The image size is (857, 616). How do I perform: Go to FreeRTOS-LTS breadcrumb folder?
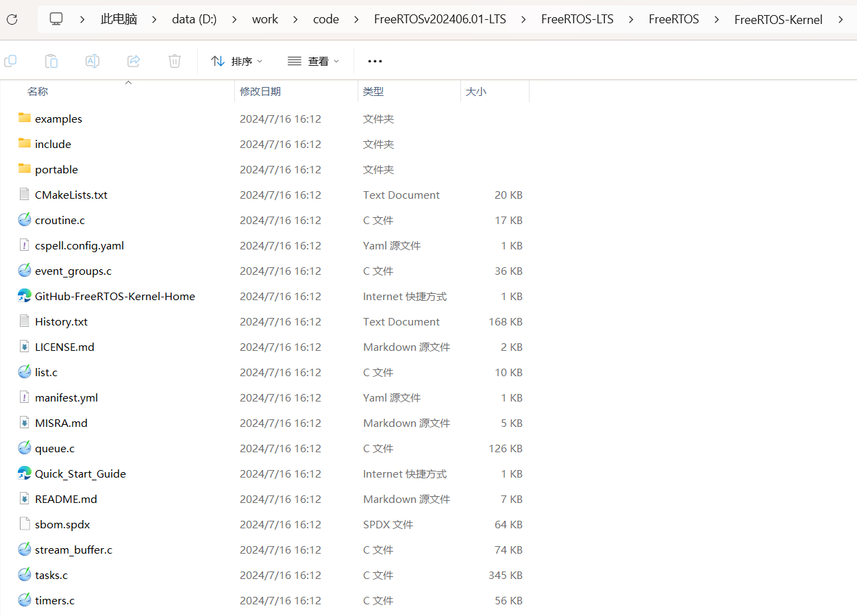coord(577,19)
